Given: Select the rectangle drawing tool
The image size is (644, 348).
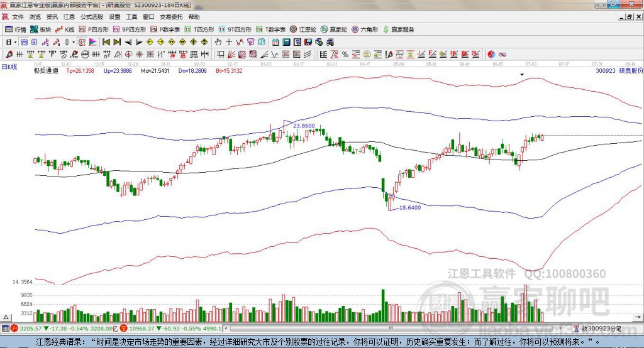Looking at the screenshot, I should (x=221, y=54).
